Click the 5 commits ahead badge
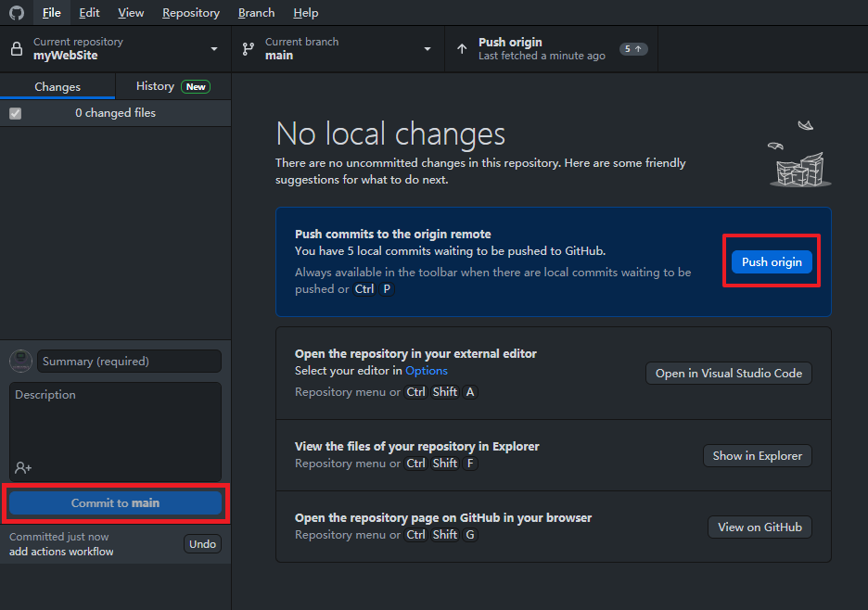 point(633,48)
